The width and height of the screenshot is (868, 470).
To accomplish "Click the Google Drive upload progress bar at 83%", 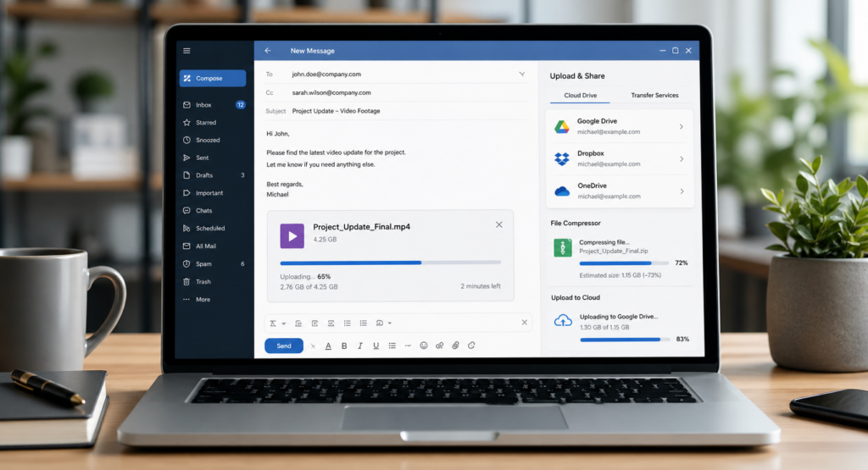I will tap(625, 340).
